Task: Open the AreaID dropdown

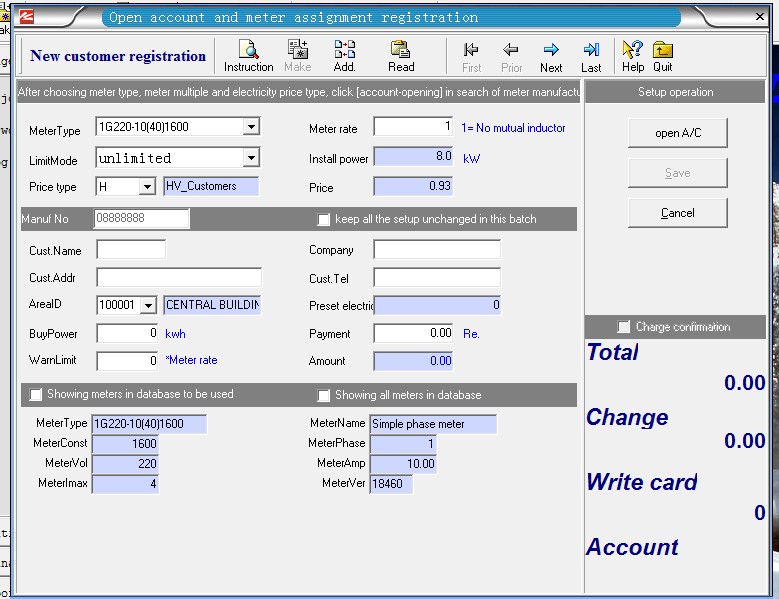Action: tap(148, 305)
